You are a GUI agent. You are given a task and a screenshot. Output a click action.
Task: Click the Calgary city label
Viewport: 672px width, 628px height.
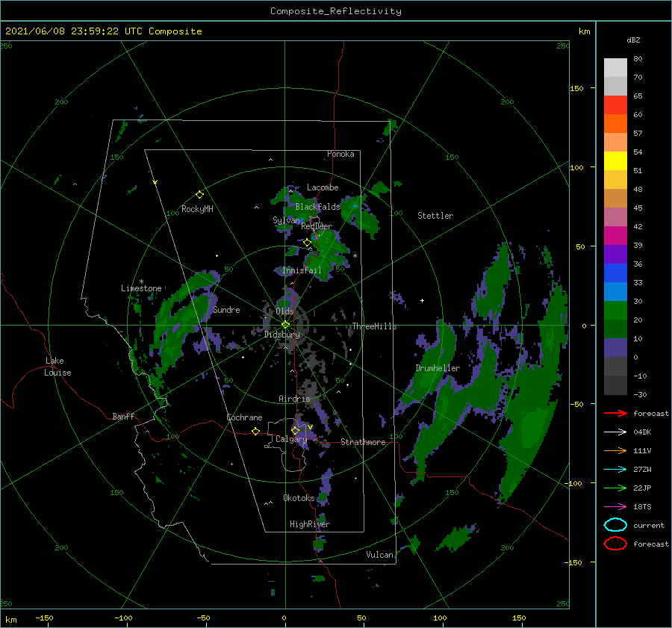291,439
